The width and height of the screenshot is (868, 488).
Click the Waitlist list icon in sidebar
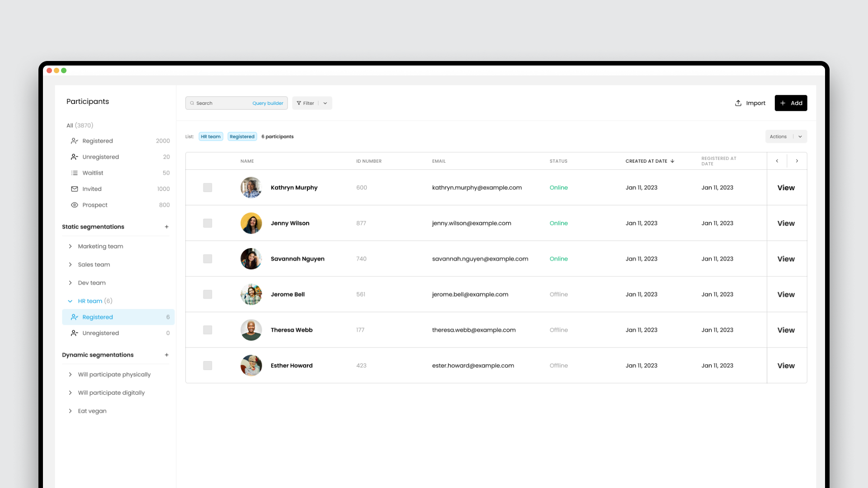tap(75, 173)
